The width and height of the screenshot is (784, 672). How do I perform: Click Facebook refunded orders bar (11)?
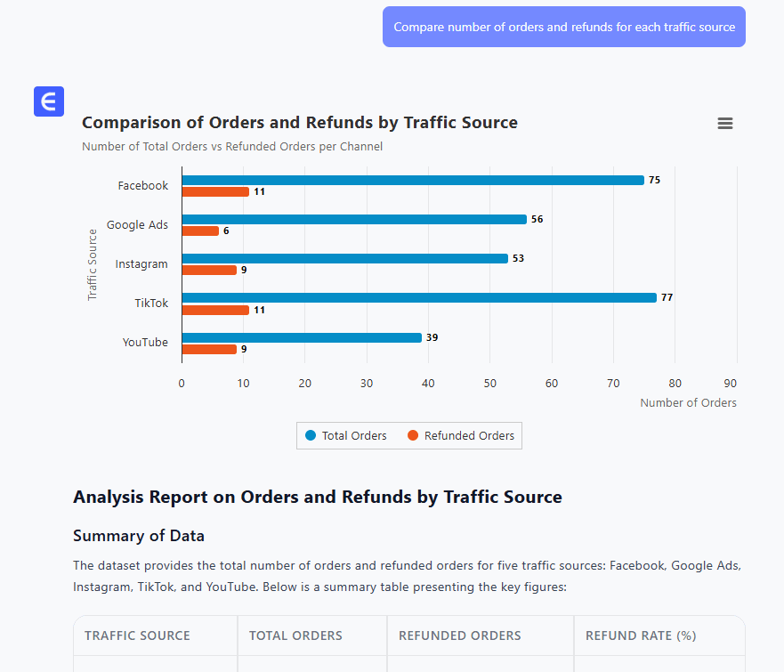pos(215,191)
